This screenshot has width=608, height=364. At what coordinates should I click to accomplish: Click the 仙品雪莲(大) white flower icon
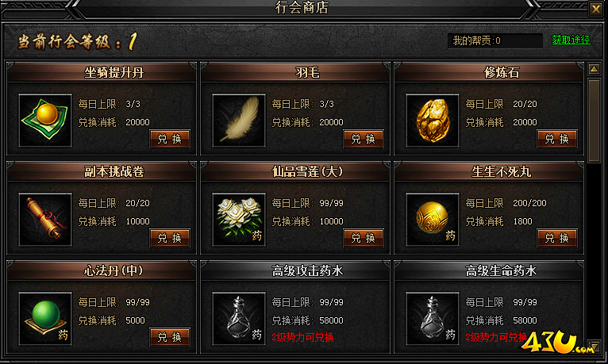pos(239,220)
